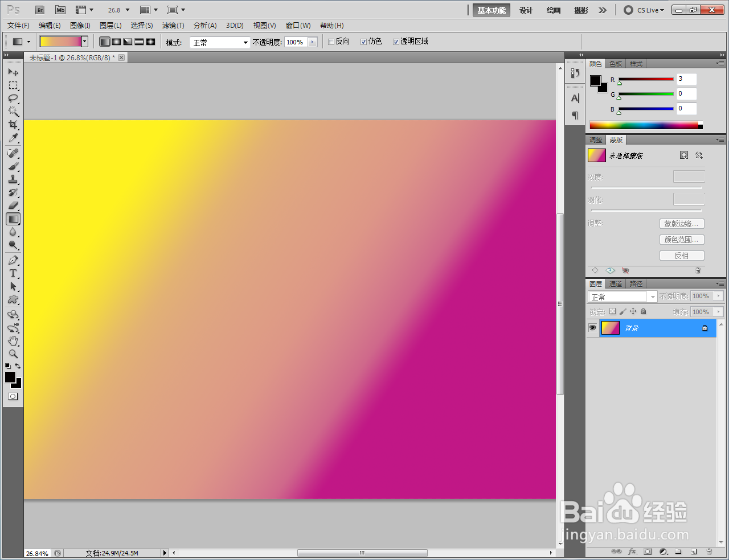Select the Move tool
The width and height of the screenshot is (729, 560).
coord(13,72)
